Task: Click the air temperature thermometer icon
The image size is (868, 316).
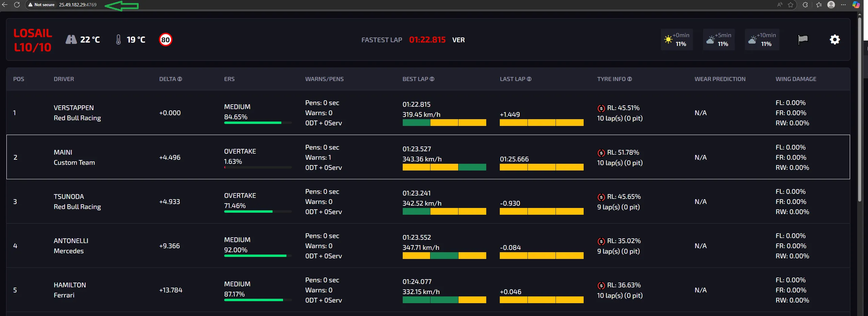Action: click(118, 39)
